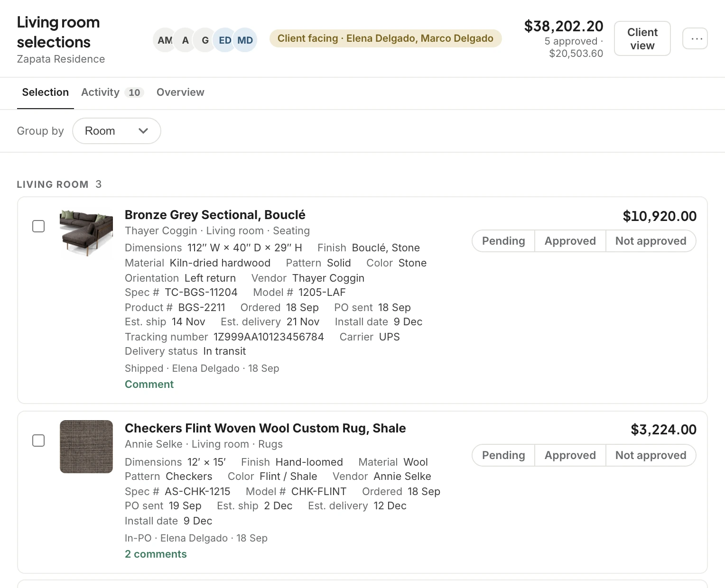Click the $38,202.20 total amount
The width and height of the screenshot is (725, 588).
coord(564,26)
